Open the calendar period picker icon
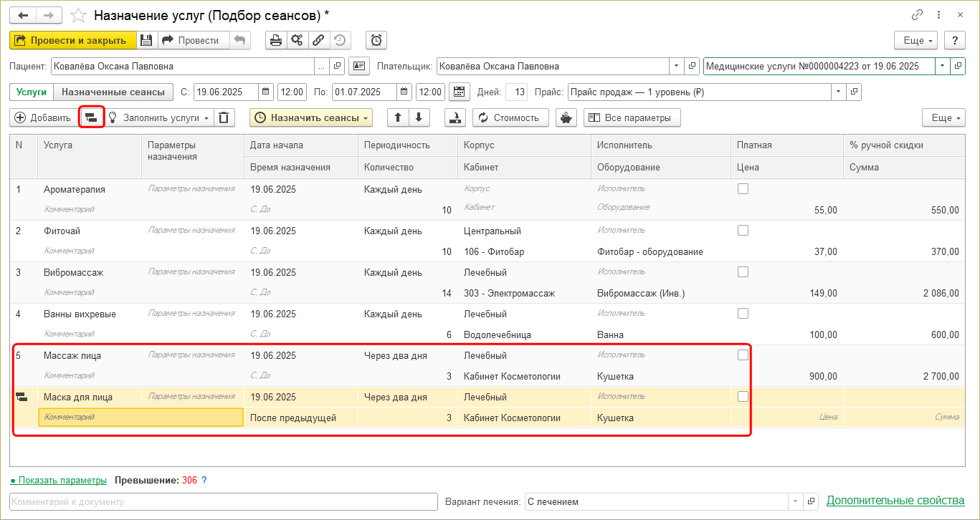The image size is (980, 520). point(459,92)
